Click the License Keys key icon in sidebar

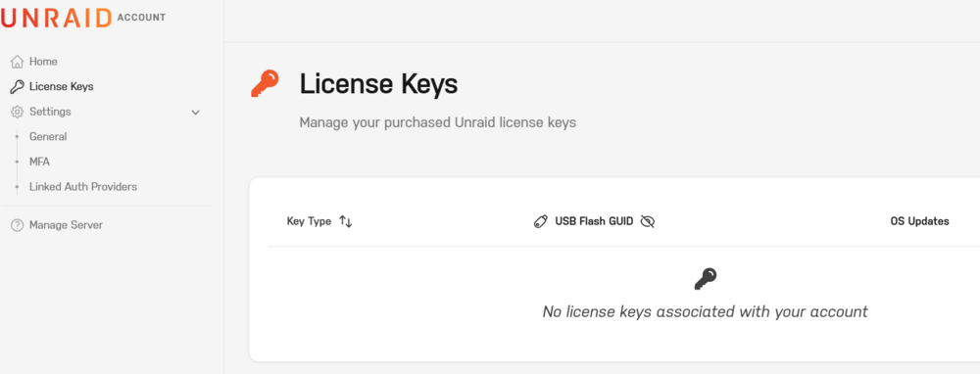[17, 87]
